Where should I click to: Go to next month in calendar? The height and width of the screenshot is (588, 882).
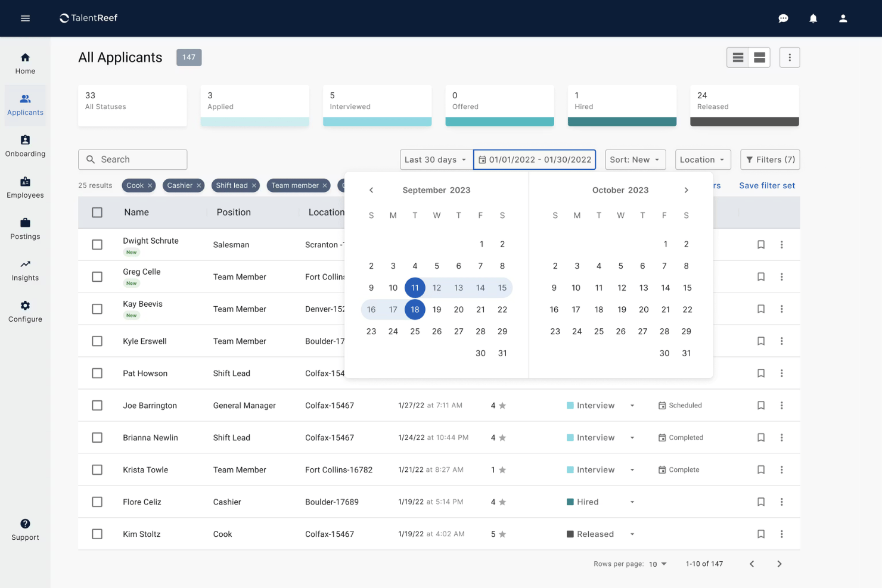686,190
